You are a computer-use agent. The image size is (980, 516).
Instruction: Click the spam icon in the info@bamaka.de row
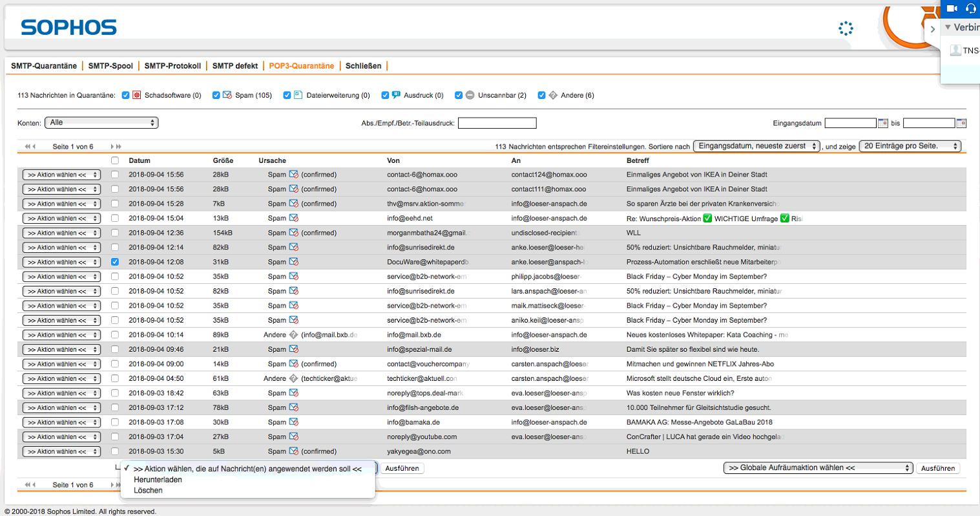(x=293, y=422)
